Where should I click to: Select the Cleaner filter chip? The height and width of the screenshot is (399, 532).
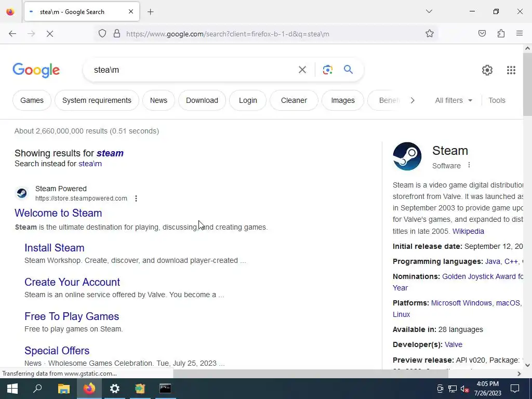294,100
